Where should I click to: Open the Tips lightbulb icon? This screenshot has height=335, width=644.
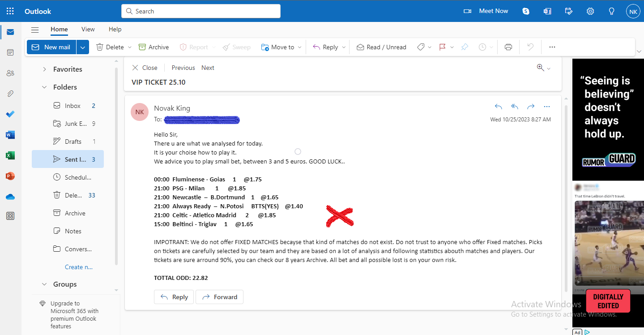click(612, 11)
